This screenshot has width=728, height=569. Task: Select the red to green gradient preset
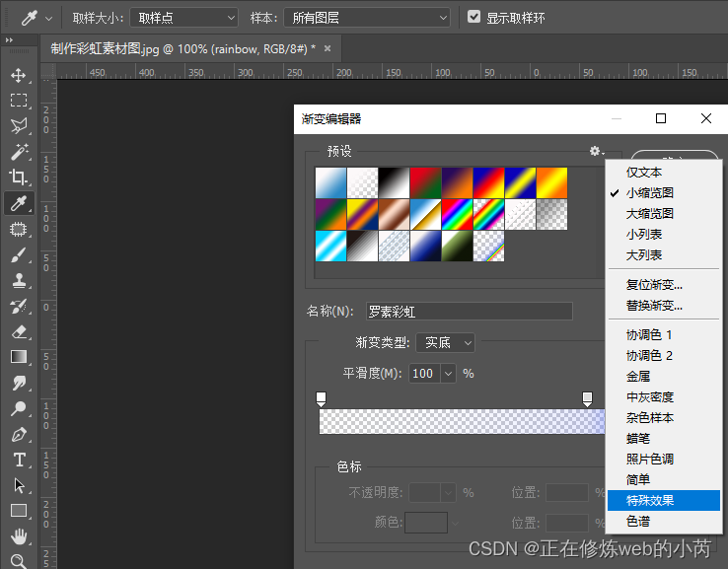point(426,182)
